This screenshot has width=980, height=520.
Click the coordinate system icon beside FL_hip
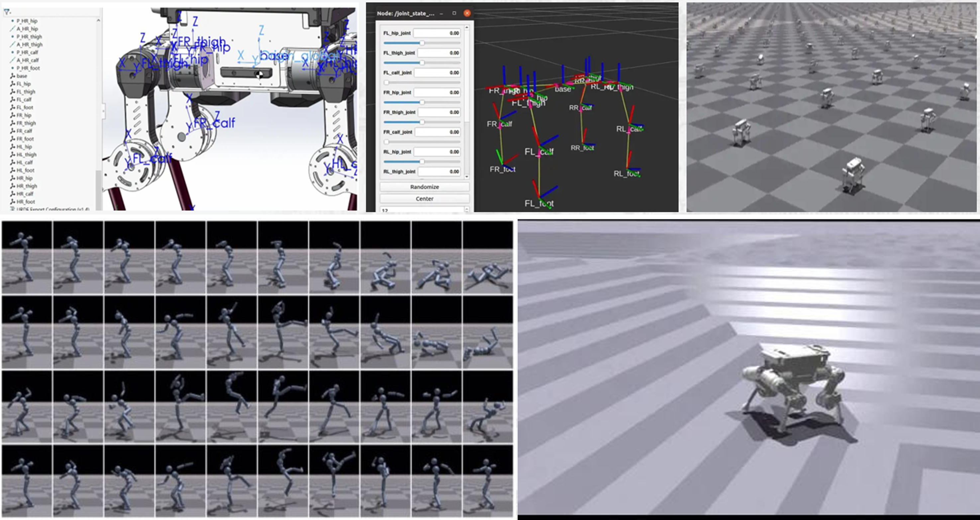click(13, 84)
